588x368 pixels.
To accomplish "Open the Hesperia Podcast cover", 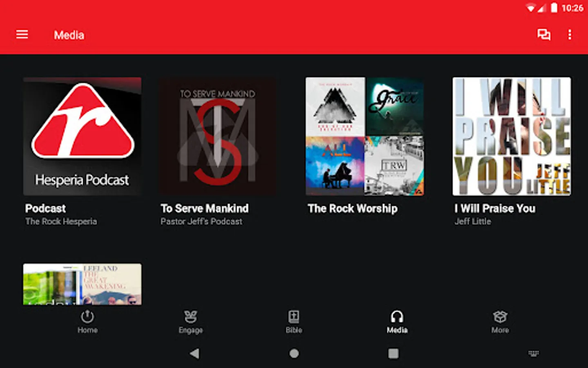I will point(82,136).
